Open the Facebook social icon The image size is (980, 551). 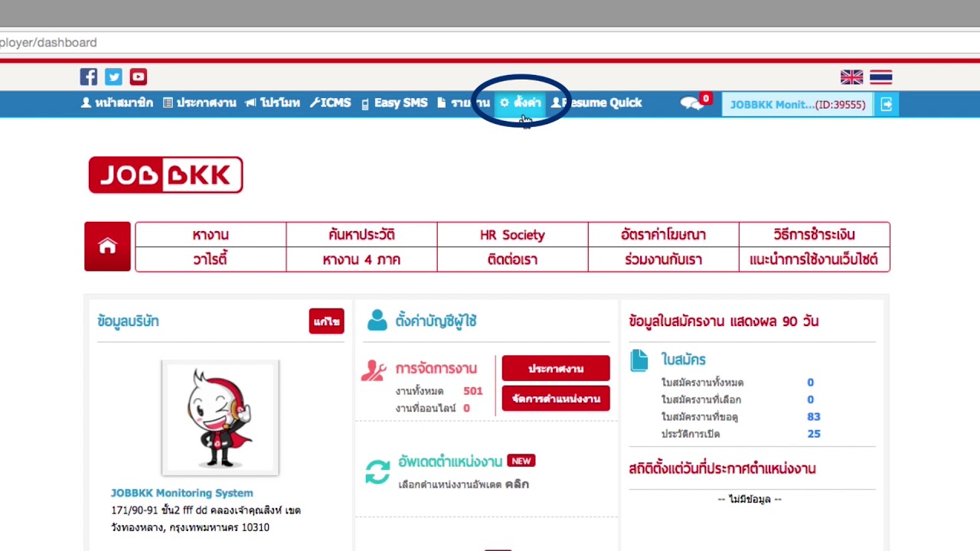pos(89,77)
